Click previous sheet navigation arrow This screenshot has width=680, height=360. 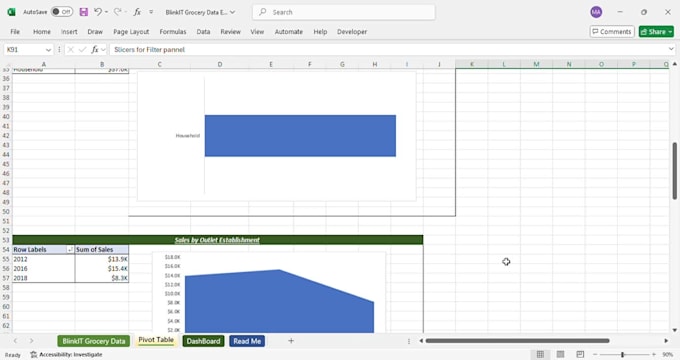(16, 341)
